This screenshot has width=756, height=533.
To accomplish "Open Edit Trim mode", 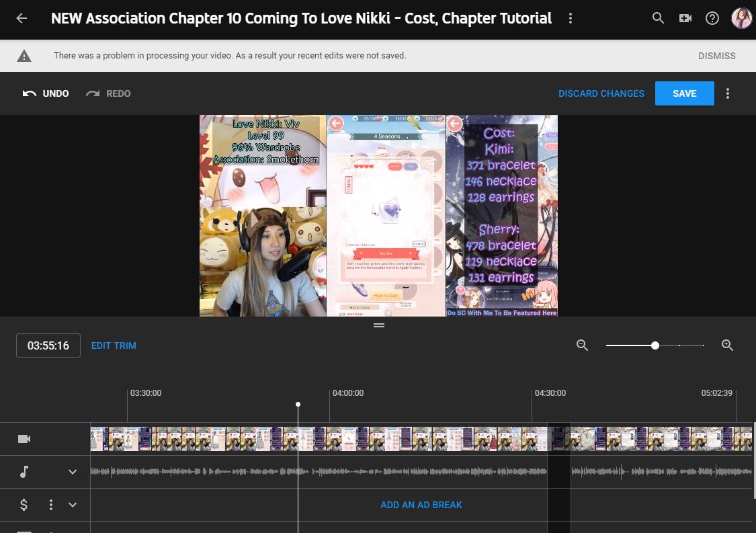I will click(114, 345).
